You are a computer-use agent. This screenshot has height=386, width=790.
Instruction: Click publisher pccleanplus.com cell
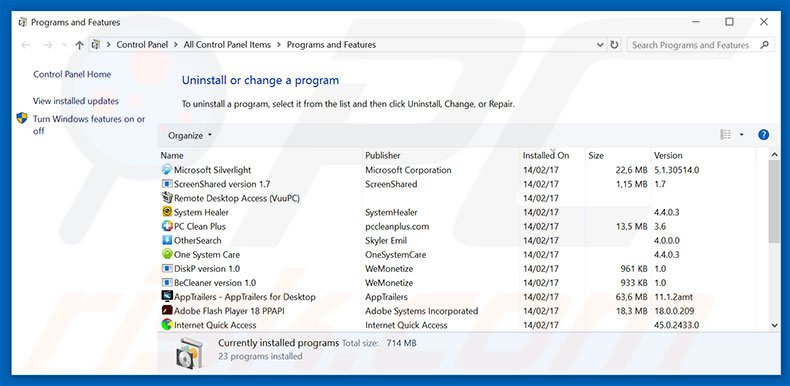coord(397,226)
